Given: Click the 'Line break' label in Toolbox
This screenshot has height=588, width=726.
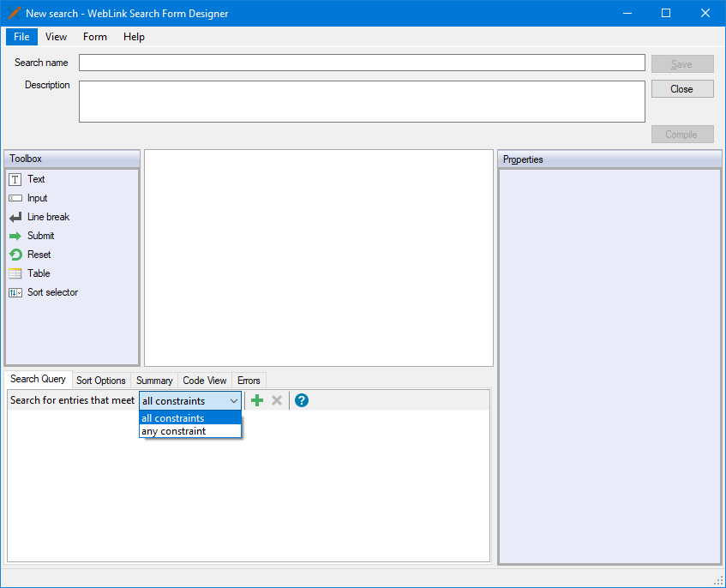Looking at the screenshot, I should click(x=49, y=217).
